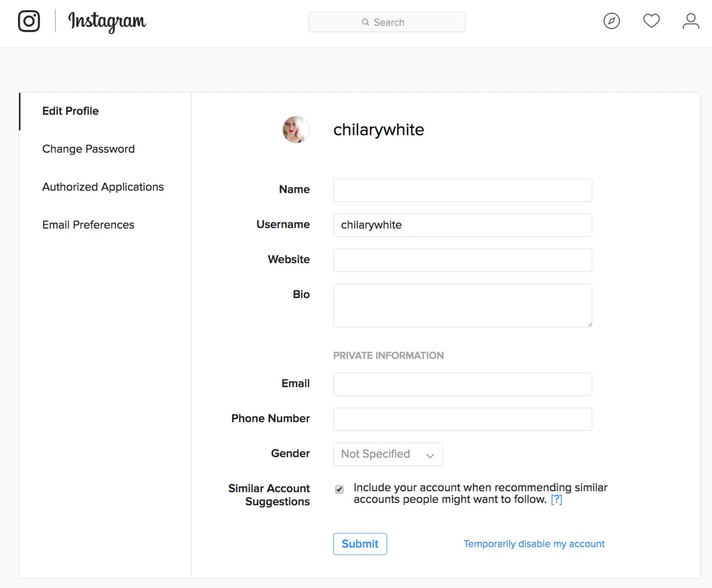Go to the Change Password section

88,149
